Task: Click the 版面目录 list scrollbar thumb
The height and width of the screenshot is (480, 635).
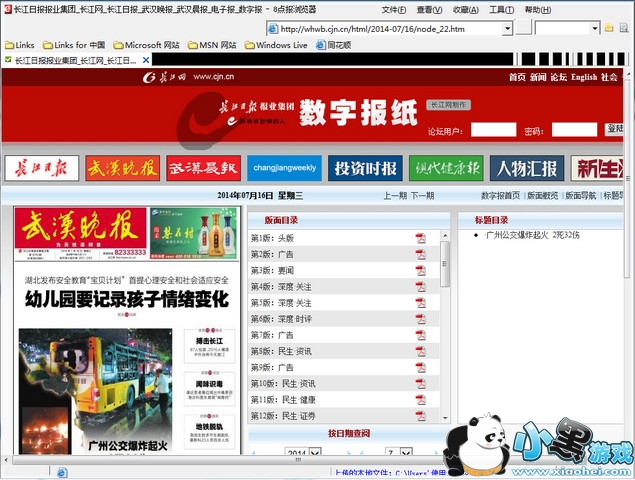Action: coord(445,264)
